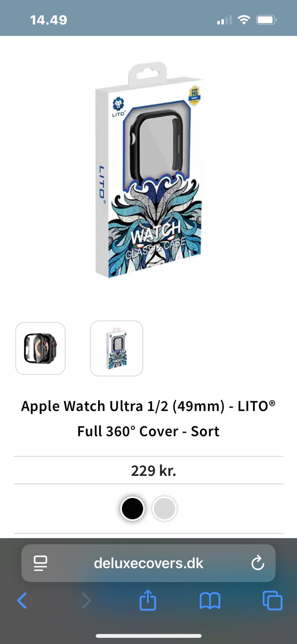
Task: Tap the battery indicator icon
Action: (266, 20)
